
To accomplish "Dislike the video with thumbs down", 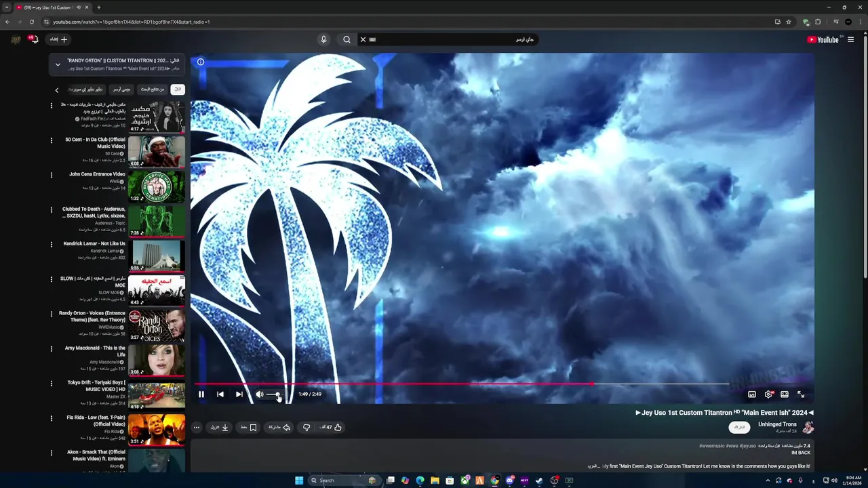I will coord(307,427).
